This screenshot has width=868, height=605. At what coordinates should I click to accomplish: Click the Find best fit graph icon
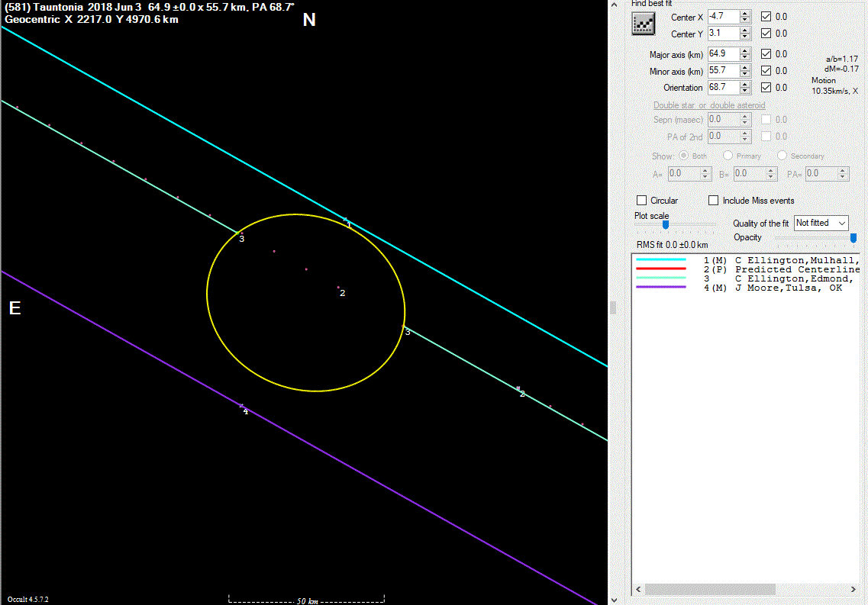click(644, 24)
